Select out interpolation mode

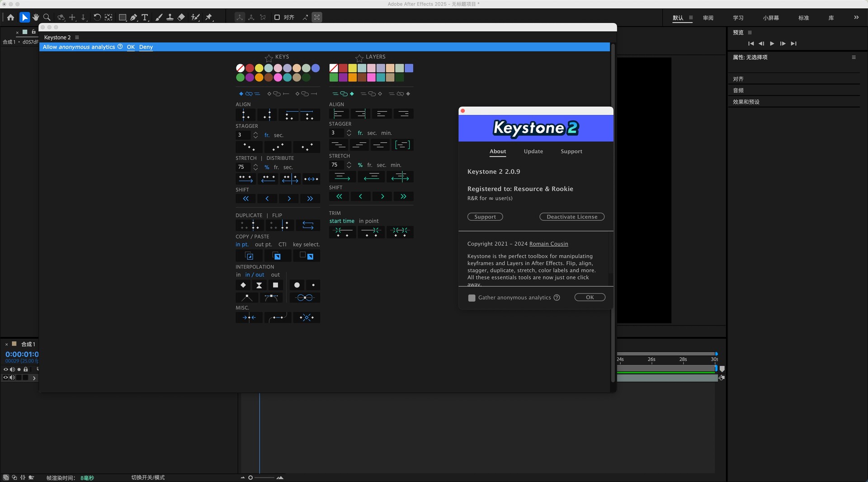pyautogui.click(x=275, y=275)
